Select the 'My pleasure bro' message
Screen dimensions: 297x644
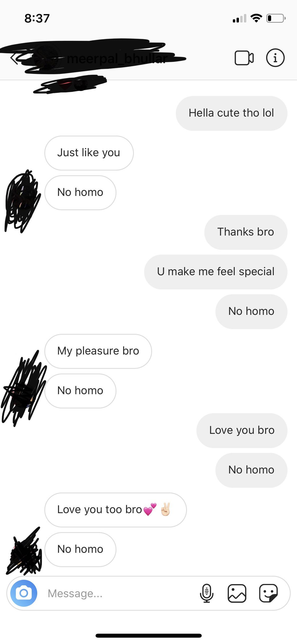coord(98,351)
